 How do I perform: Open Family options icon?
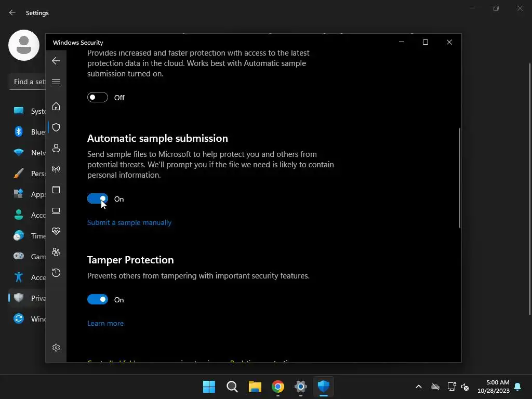56,252
